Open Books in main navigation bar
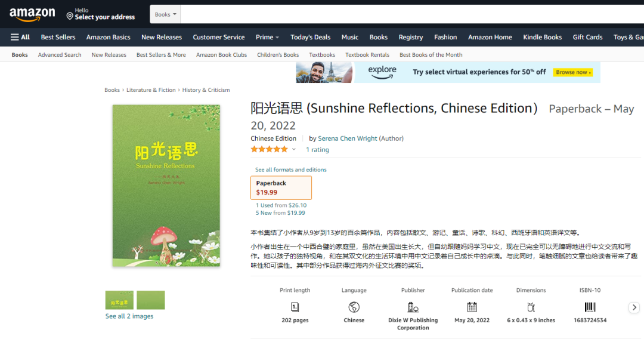 (378, 37)
